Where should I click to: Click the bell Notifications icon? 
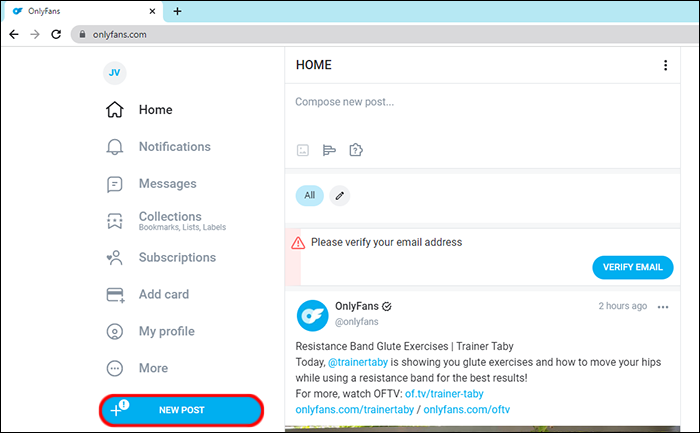coord(115,146)
